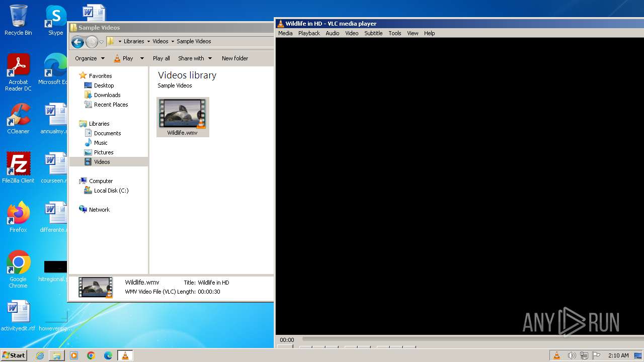Click Sample Videos in the address bar
The width and height of the screenshot is (644, 362).
194,41
